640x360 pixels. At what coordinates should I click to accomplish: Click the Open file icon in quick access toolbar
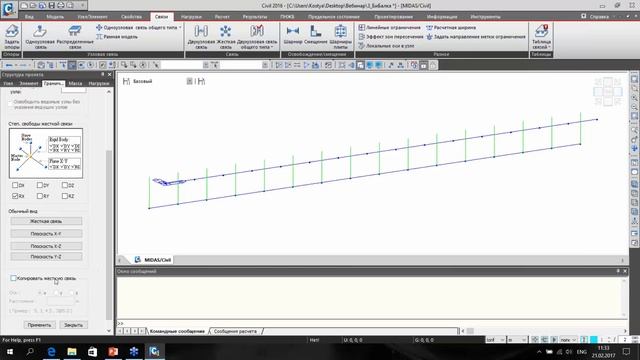(33, 5)
